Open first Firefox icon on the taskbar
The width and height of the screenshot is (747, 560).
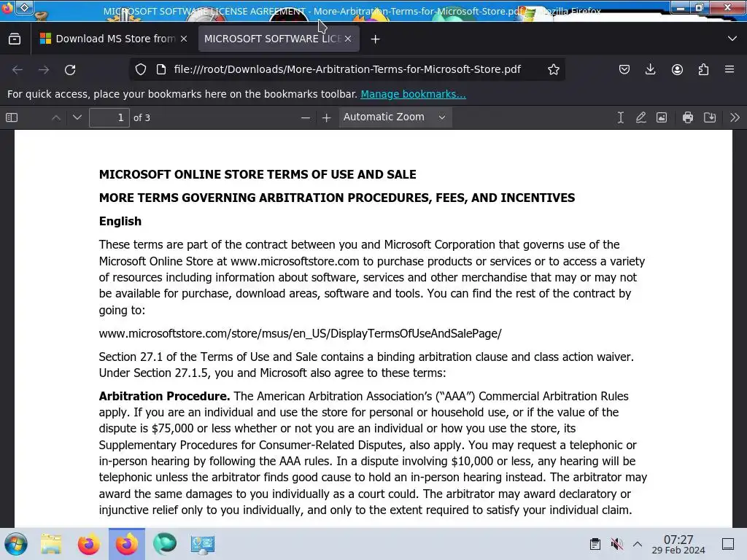[x=88, y=544]
